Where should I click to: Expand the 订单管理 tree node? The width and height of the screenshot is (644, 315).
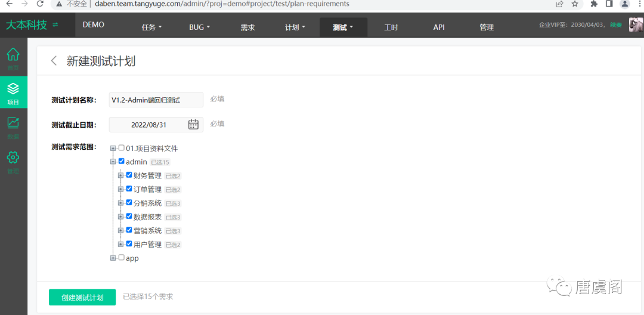coord(120,189)
